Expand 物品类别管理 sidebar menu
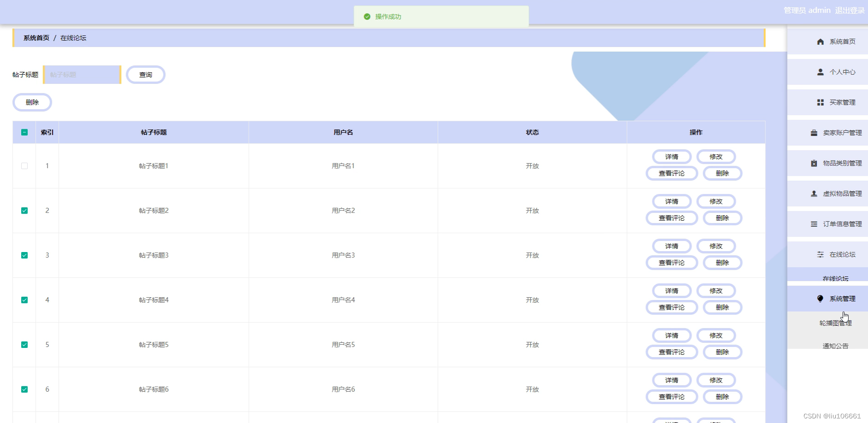This screenshot has width=868, height=423. (x=827, y=163)
